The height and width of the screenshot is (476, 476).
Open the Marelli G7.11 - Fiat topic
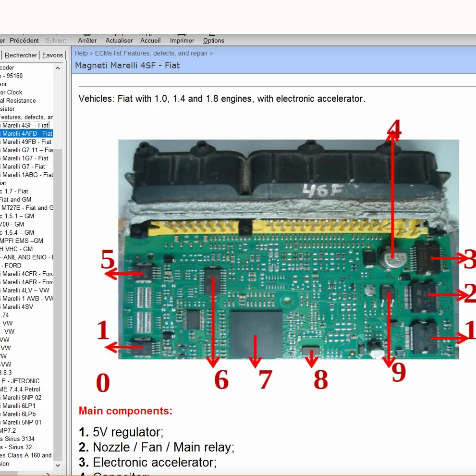(x=26, y=150)
